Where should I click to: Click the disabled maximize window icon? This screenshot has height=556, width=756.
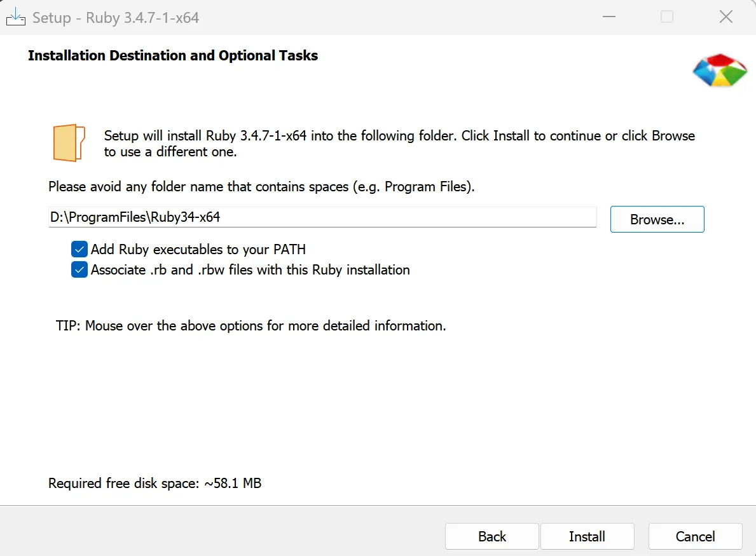coord(667,17)
